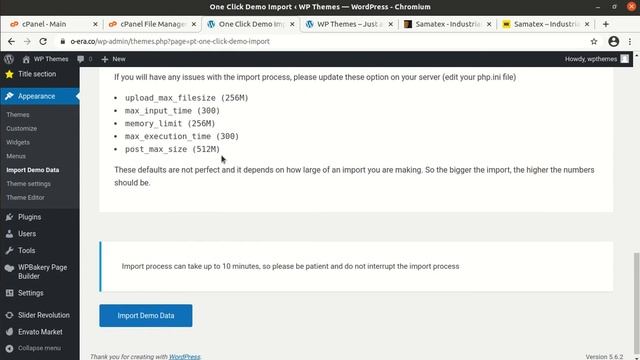Image resolution: width=640 pixels, height=360 pixels.
Task: Close the cPanel - Main tab
Action: click(95, 24)
